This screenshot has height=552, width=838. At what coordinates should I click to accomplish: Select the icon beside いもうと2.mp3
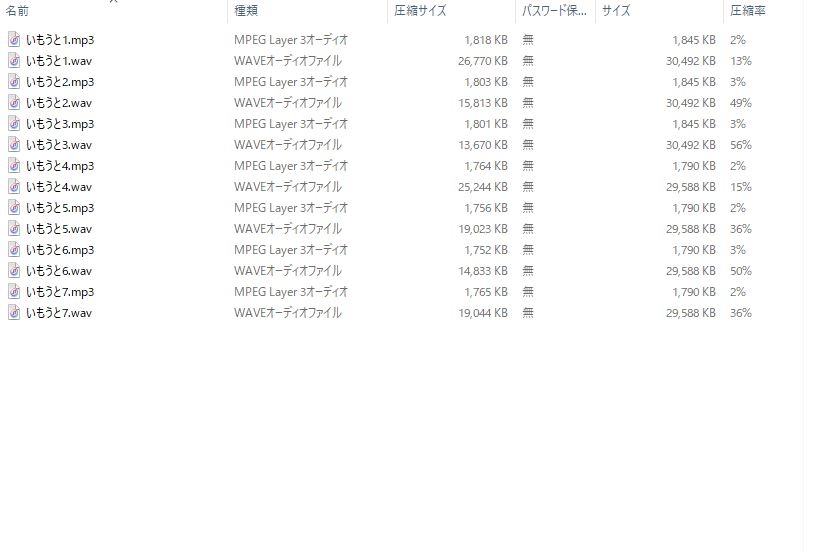(14, 82)
